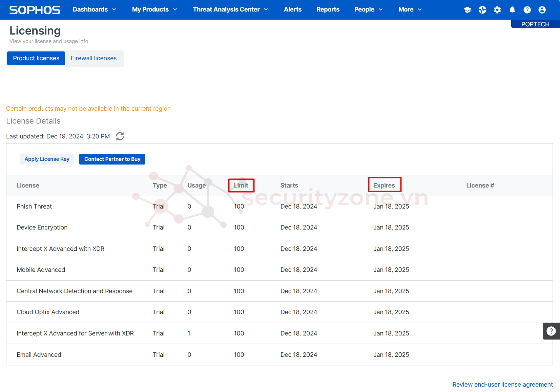Click the Last updated timestamp text
Image resolution: width=560 pixels, height=392 pixels.
tap(58, 136)
